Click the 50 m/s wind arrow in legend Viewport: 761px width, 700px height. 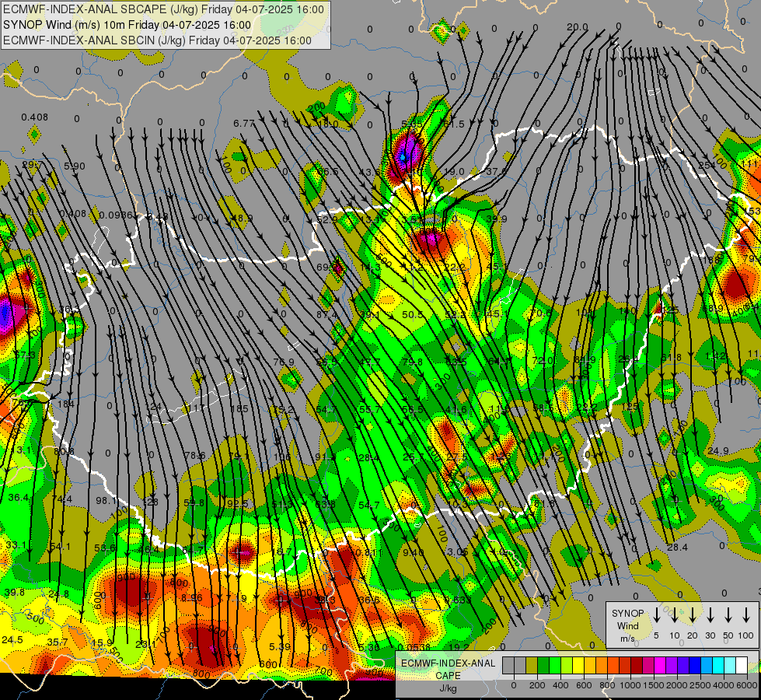728,615
